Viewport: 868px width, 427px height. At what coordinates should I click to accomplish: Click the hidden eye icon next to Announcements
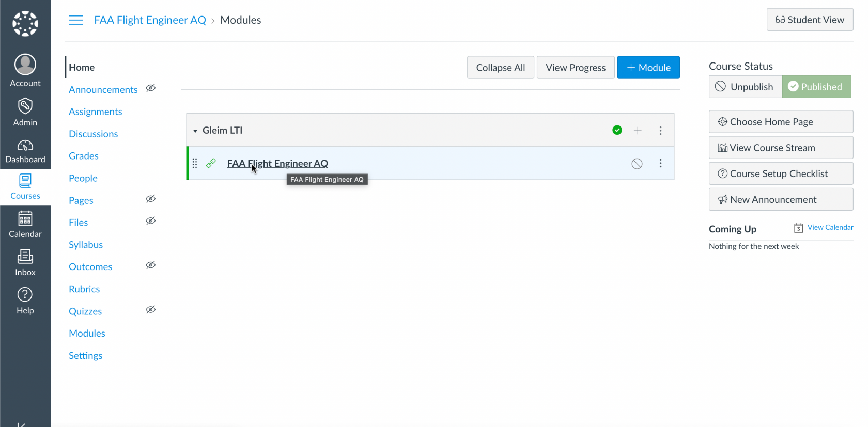150,88
